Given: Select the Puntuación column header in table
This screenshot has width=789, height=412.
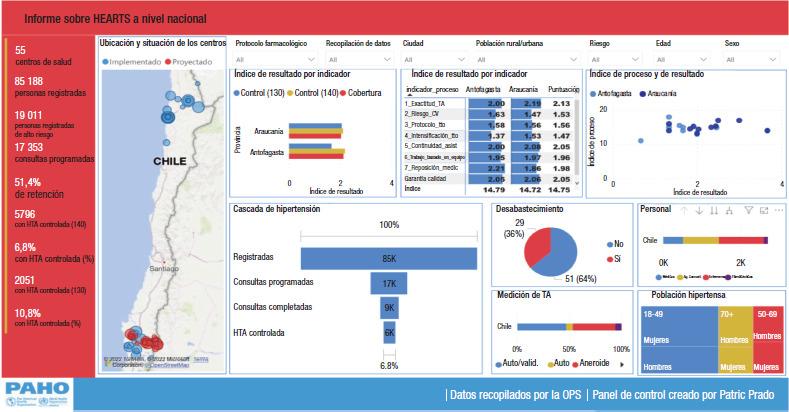Looking at the screenshot, I should tap(564, 88).
